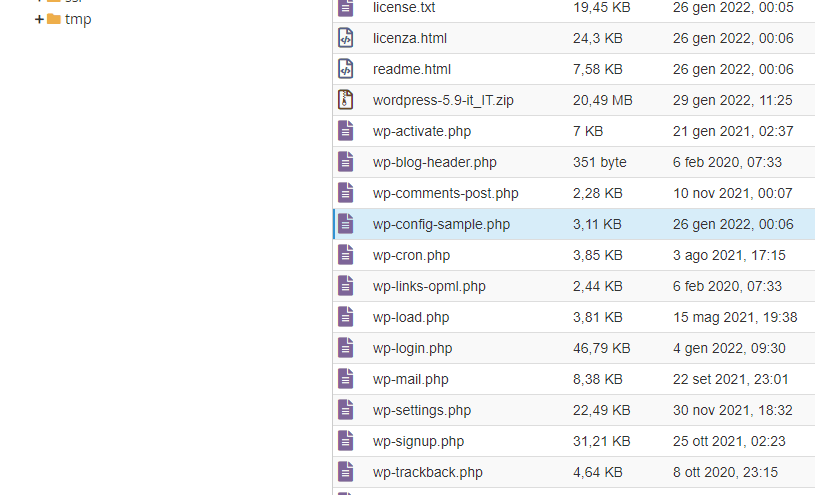The image size is (815, 495).
Task: Click the wp-signup.php file icon
Action: click(x=346, y=441)
